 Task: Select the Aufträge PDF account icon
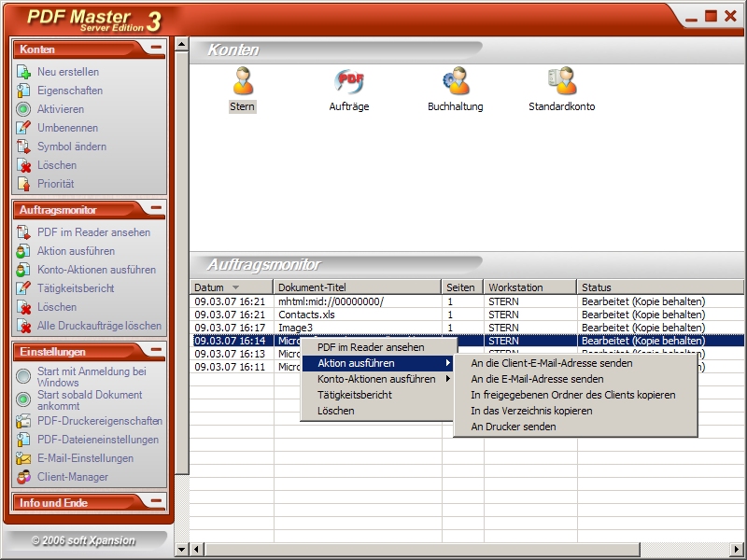349,81
